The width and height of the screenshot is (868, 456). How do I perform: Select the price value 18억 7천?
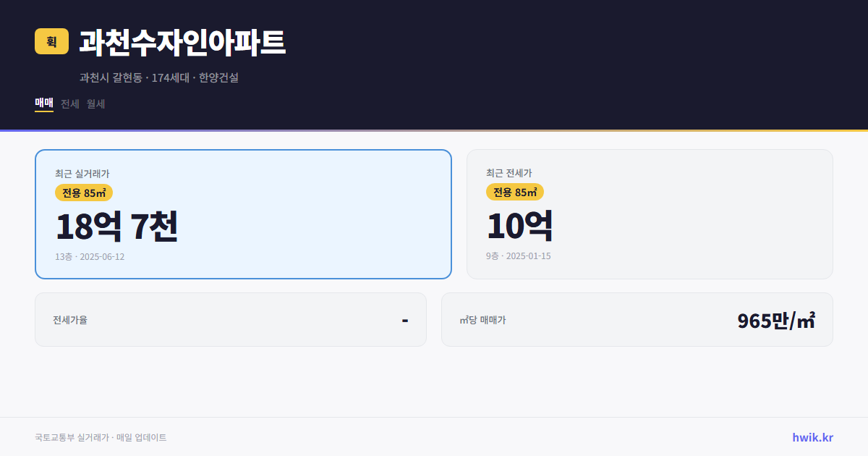pyautogui.click(x=117, y=226)
